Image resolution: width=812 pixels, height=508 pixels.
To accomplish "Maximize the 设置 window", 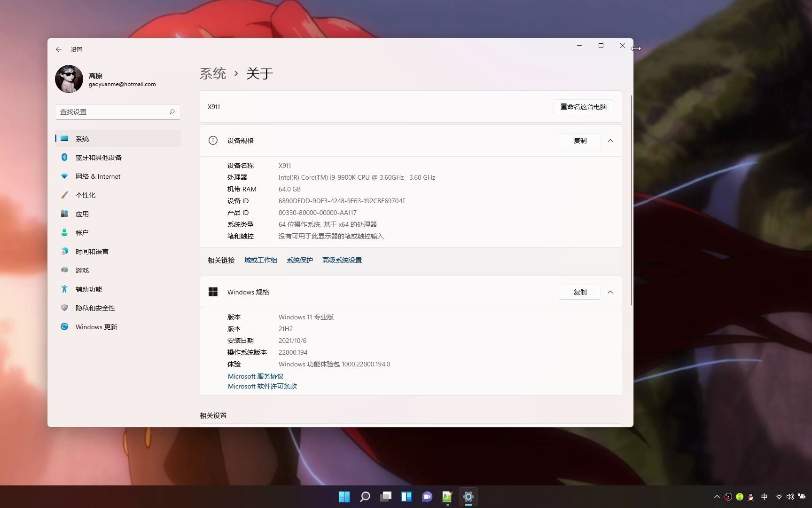I will pos(601,46).
